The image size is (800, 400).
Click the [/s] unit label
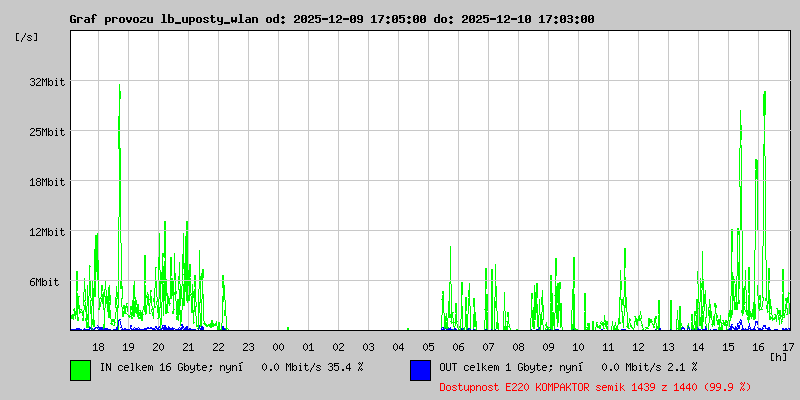tap(27, 37)
